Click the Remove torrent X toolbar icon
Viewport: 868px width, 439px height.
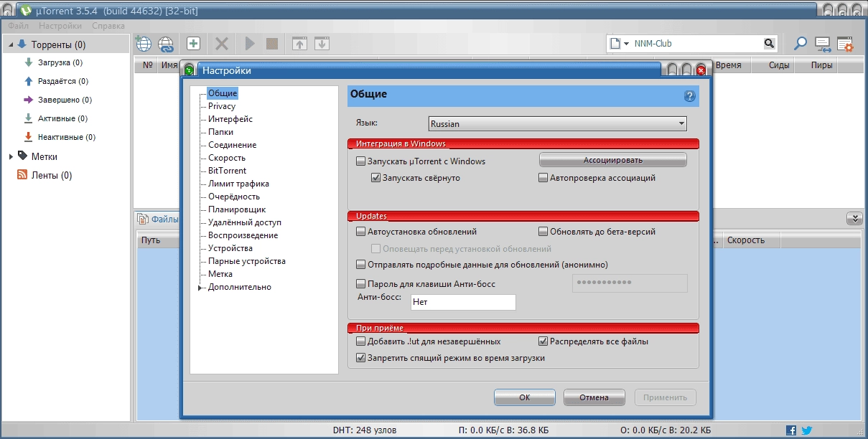coord(222,44)
